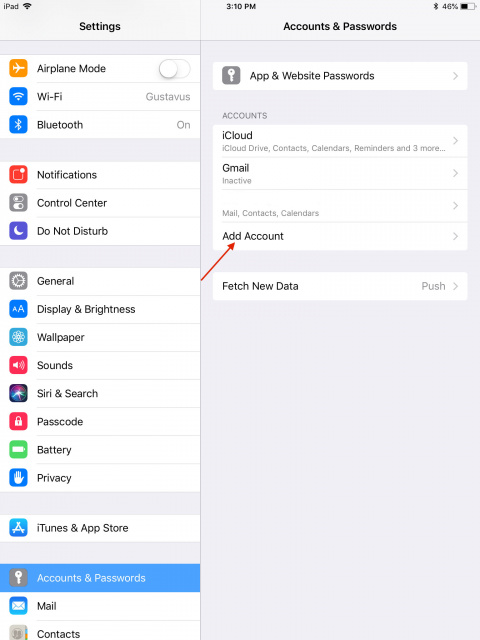
Task: Tap Add Account
Action: pos(340,236)
